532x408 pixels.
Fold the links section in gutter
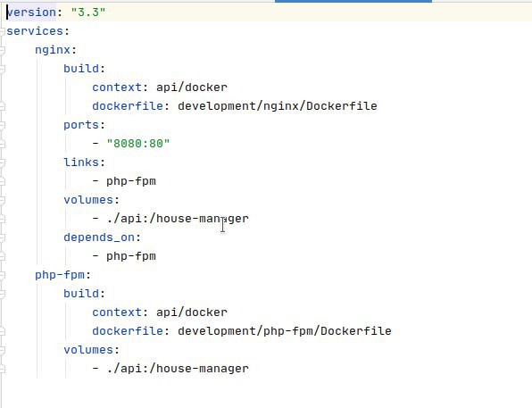click(x=2, y=162)
